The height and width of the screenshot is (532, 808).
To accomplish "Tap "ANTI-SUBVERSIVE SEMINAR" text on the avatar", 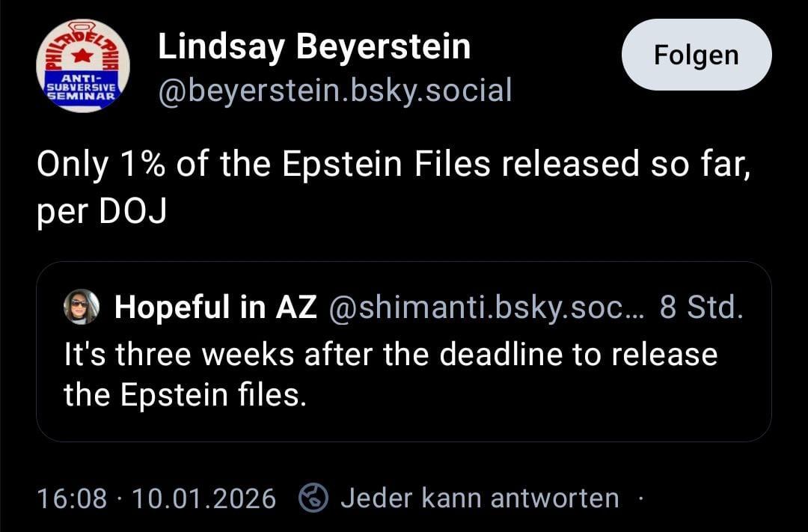I will 81,88.
